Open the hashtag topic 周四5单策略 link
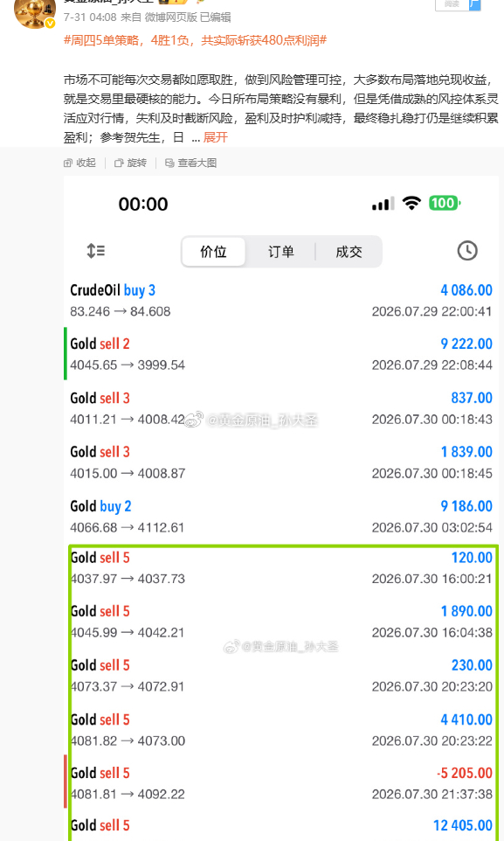 click(x=195, y=40)
